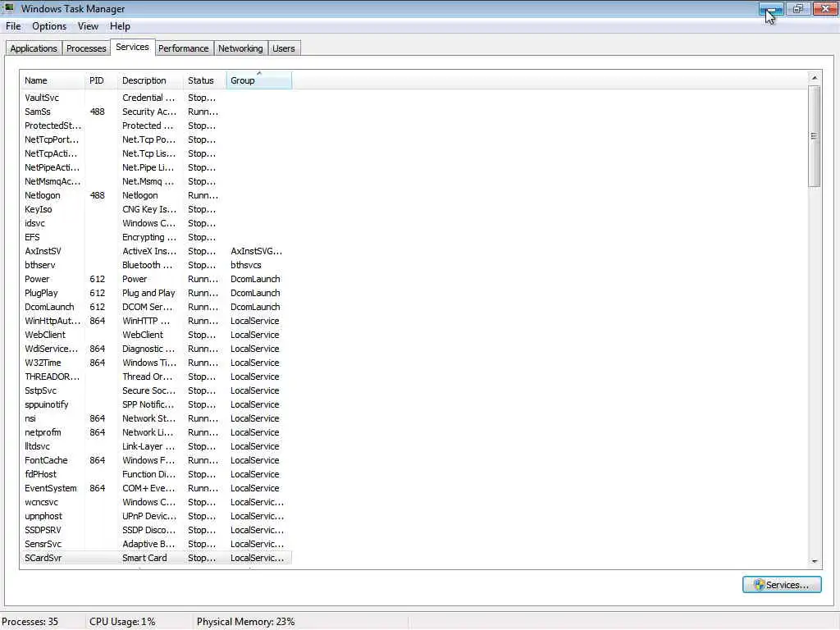Select the AxInstSV service row

[156, 251]
